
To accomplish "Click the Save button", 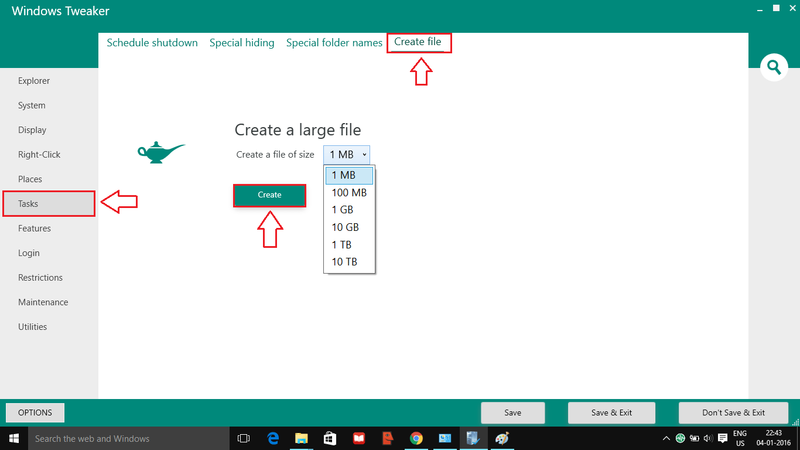I will click(x=513, y=413).
